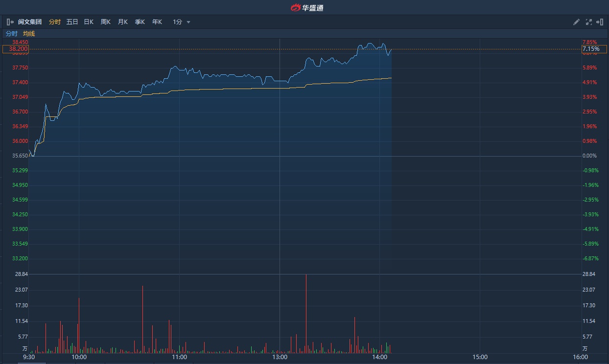Switch to the 分时 chart tab
Viewport: 609px width, 364px height.
pos(55,22)
